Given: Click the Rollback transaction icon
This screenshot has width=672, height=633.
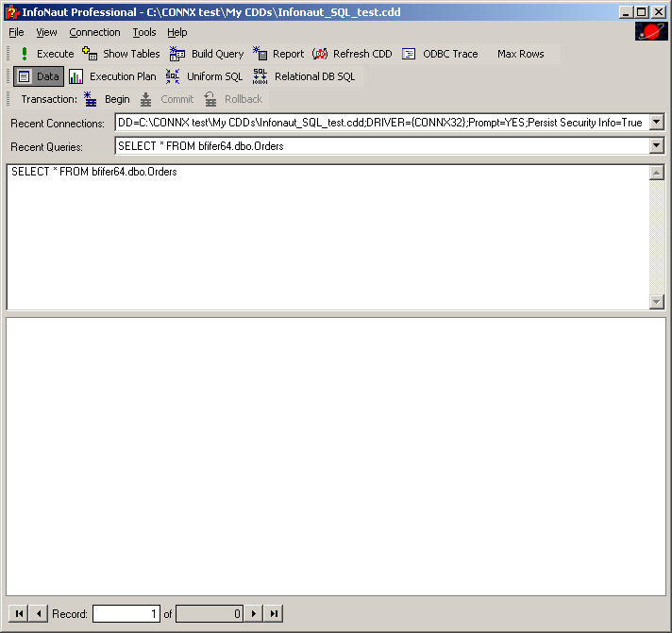Looking at the screenshot, I should [x=210, y=99].
